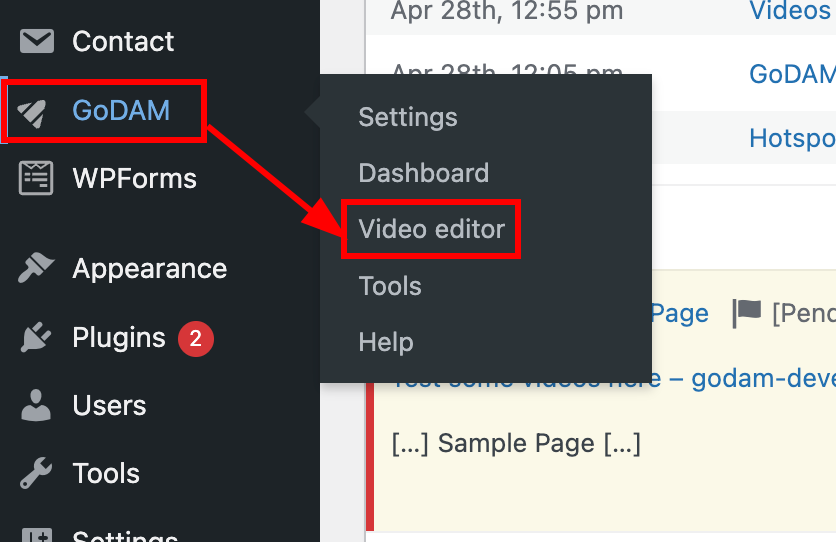Choose Video editor in the GoDAM submenu

[432, 230]
